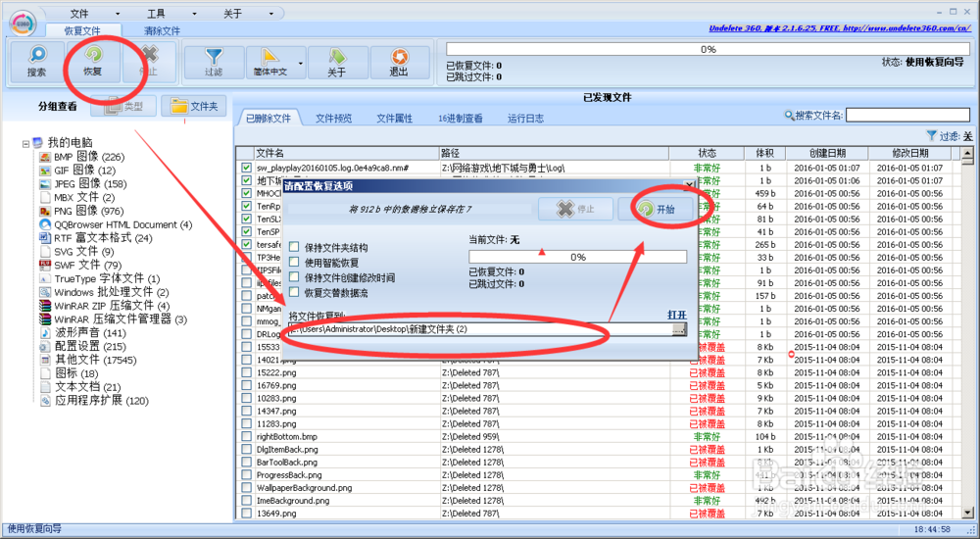Select the 已删除文件 tab
The height and width of the screenshot is (539, 980).
pyautogui.click(x=269, y=118)
